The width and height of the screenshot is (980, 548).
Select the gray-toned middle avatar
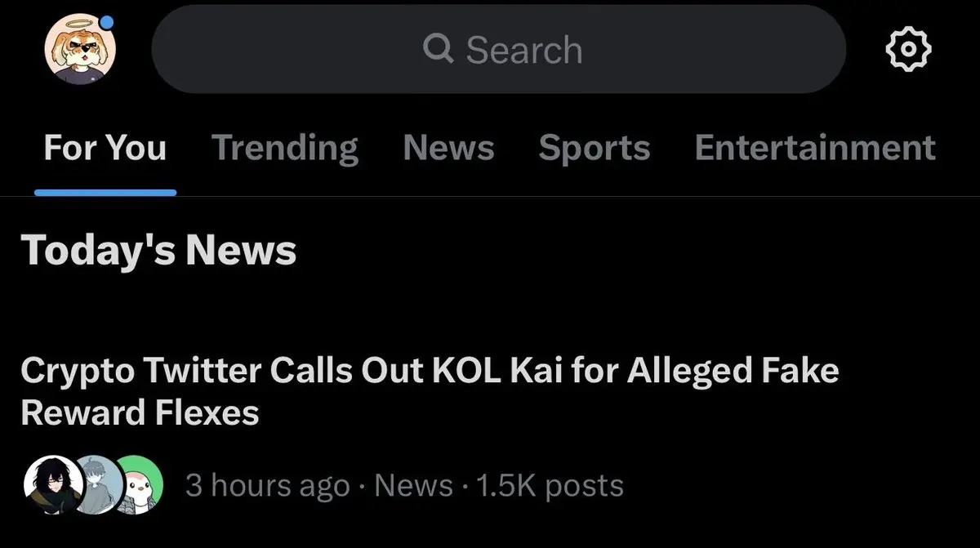click(x=99, y=485)
